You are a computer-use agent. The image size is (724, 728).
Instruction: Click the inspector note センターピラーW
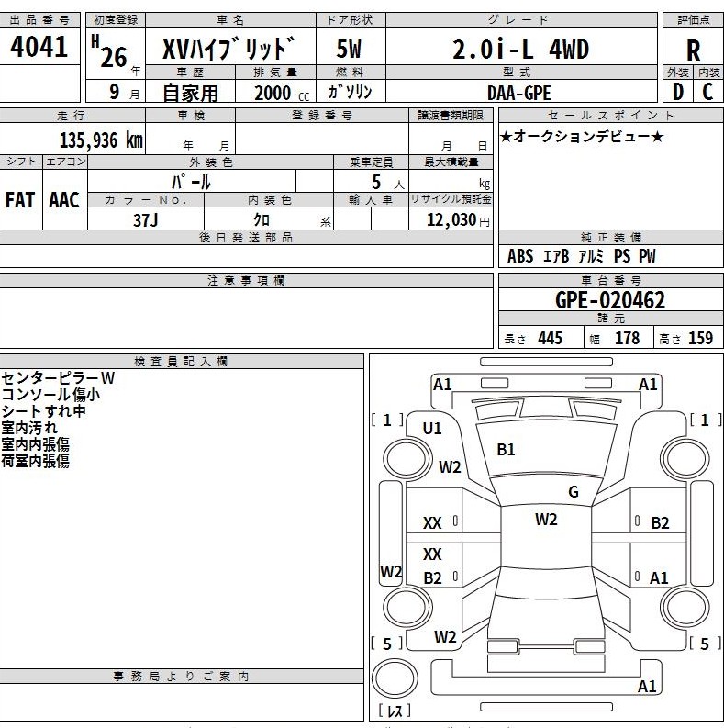click(58, 378)
